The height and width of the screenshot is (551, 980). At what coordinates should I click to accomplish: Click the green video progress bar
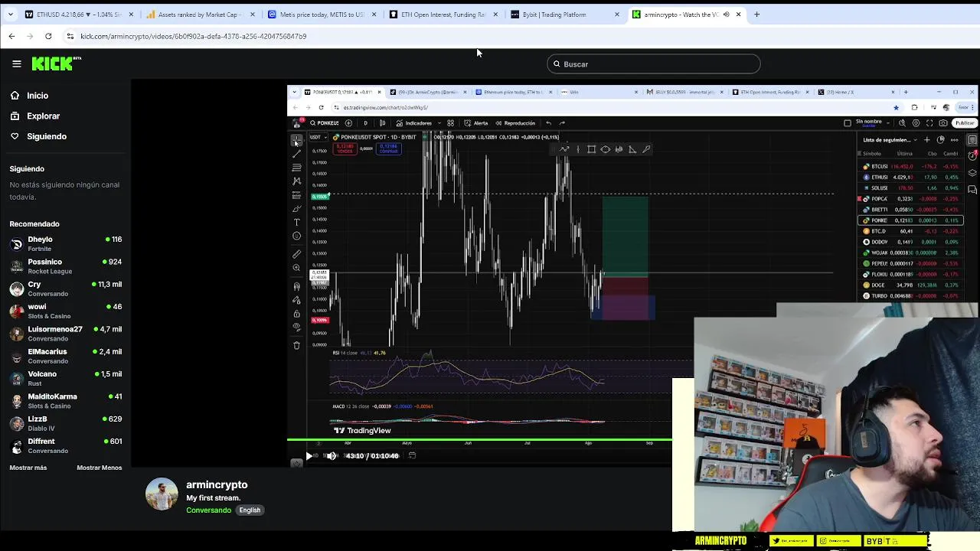479,441
